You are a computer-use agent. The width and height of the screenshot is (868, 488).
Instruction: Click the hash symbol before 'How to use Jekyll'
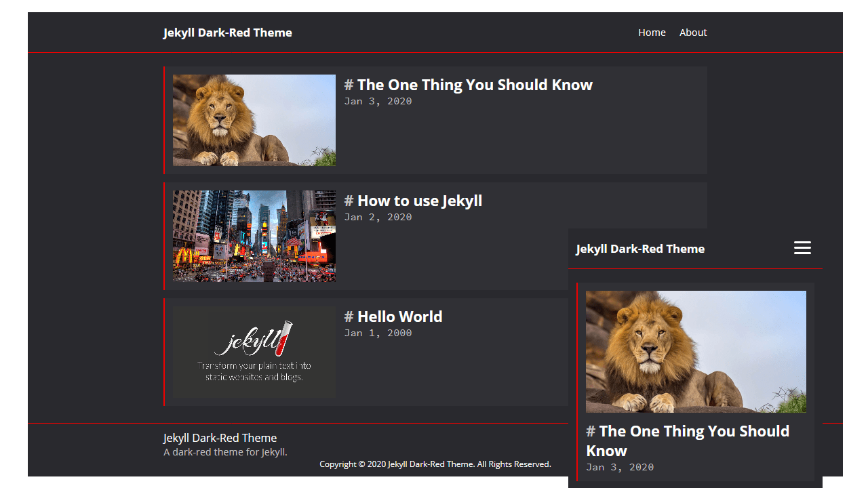point(349,201)
